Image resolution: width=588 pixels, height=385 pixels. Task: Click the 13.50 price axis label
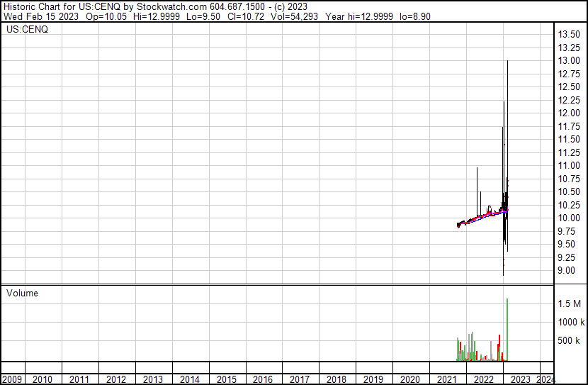point(570,35)
